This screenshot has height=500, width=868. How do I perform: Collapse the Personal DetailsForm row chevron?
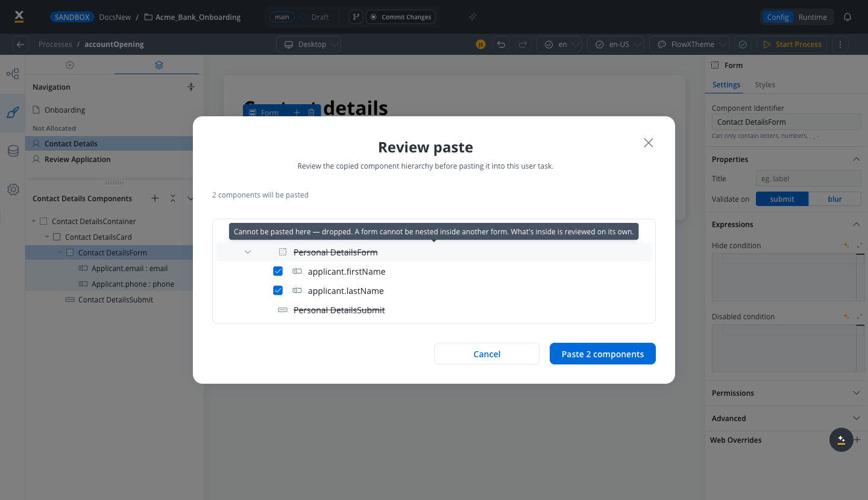pyautogui.click(x=248, y=252)
